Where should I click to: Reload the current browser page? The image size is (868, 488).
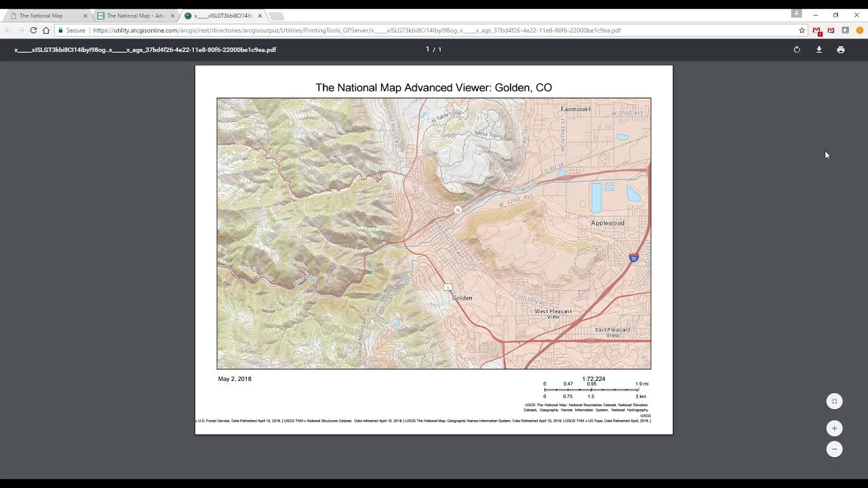[x=33, y=30]
